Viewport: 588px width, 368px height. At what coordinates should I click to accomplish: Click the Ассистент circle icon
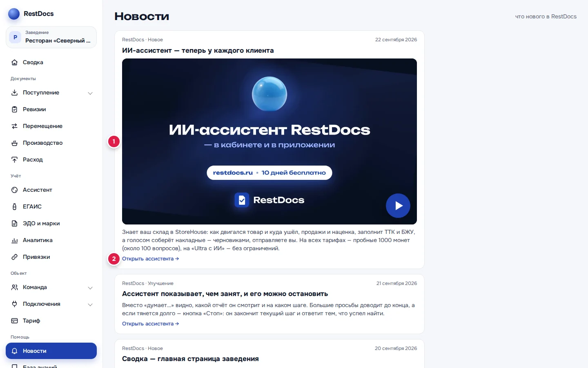pyautogui.click(x=15, y=190)
